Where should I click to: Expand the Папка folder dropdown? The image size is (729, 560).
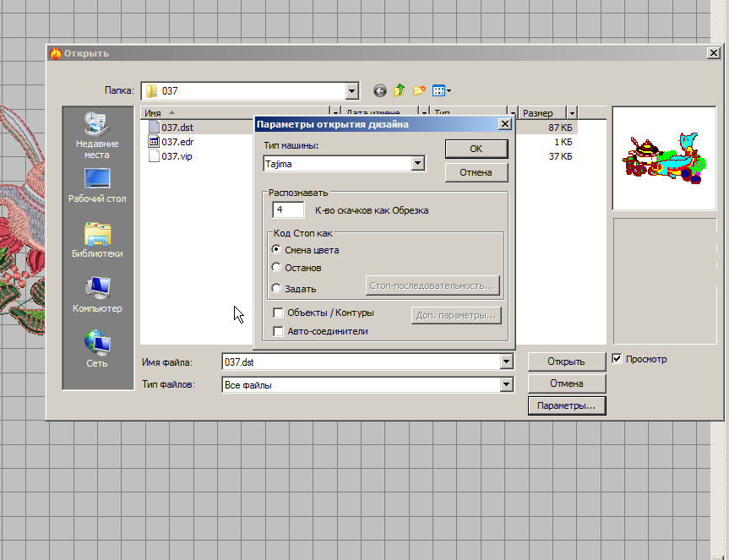[x=352, y=91]
